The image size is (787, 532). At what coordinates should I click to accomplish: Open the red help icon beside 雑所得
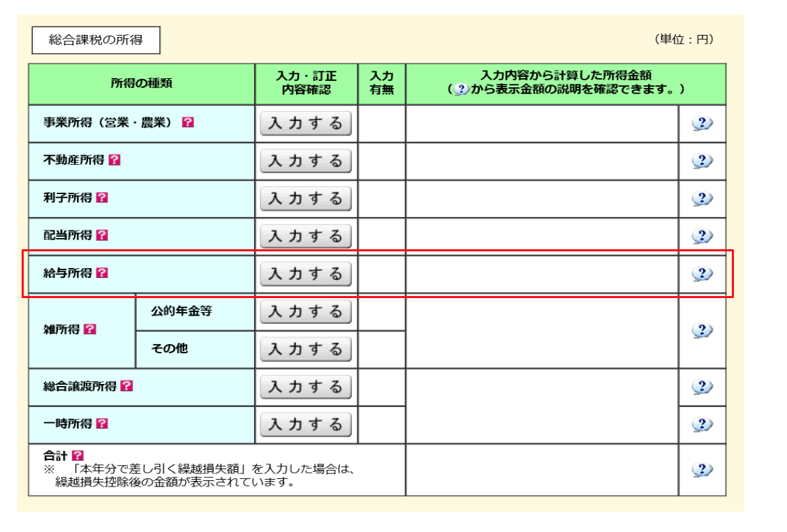[x=89, y=330]
